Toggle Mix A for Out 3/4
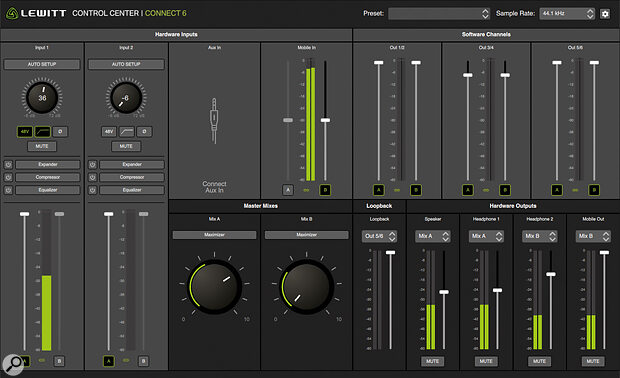The width and height of the screenshot is (620, 378). pyautogui.click(x=468, y=190)
